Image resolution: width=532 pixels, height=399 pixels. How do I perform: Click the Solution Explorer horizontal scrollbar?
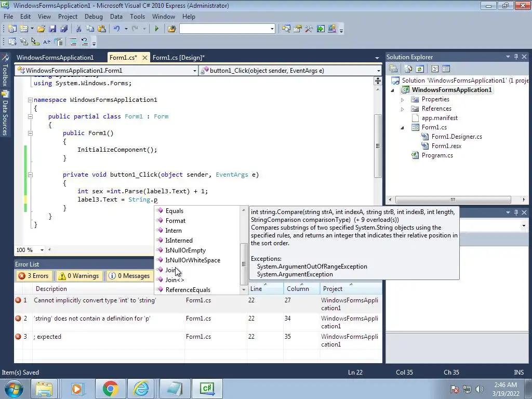(453, 199)
